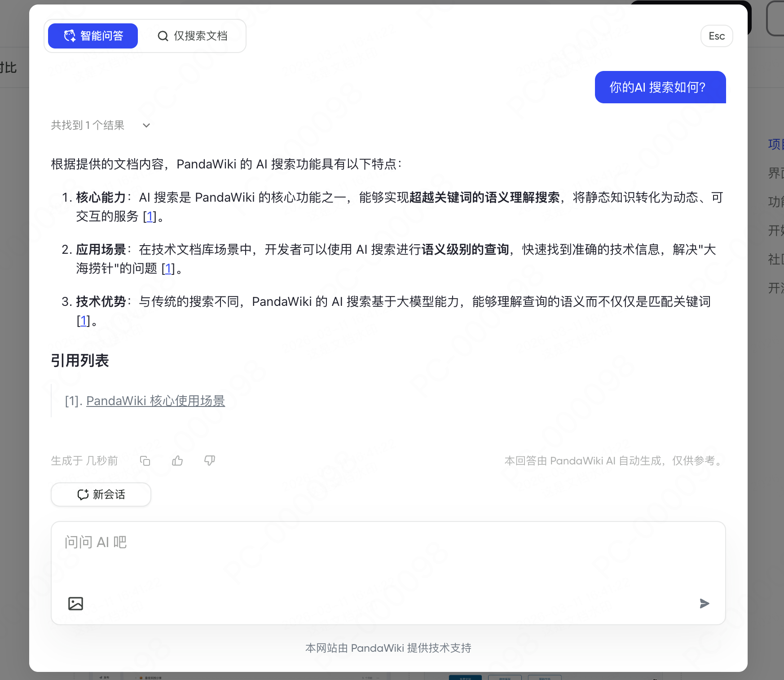Give the answer a thumbs down
The height and width of the screenshot is (680, 784).
pyautogui.click(x=210, y=461)
